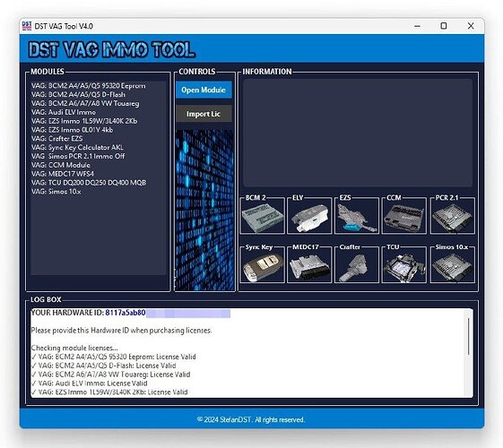Select VAG: MEDC17 WFS4 entry
This screenshot has height=448, width=503.
tap(63, 174)
